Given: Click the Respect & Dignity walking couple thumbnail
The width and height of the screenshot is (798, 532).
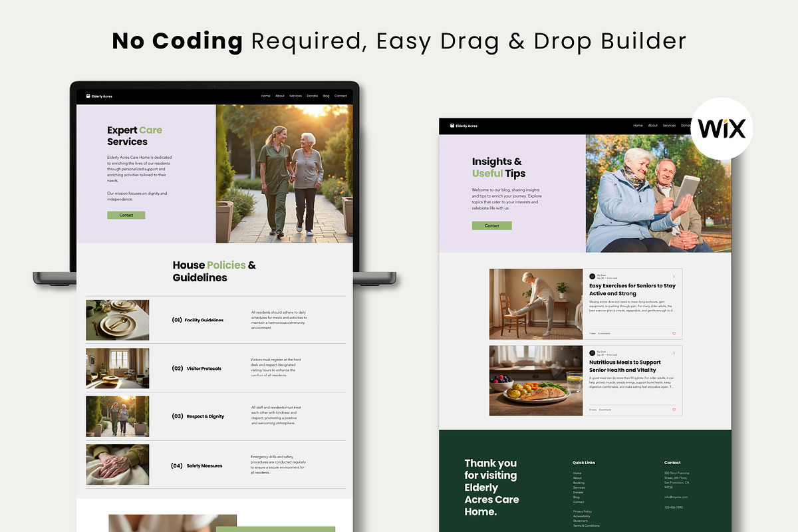Looking at the screenshot, I should [x=118, y=416].
